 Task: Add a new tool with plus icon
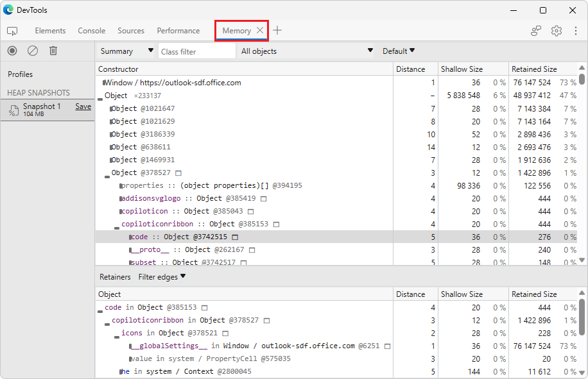click(277, 31)
